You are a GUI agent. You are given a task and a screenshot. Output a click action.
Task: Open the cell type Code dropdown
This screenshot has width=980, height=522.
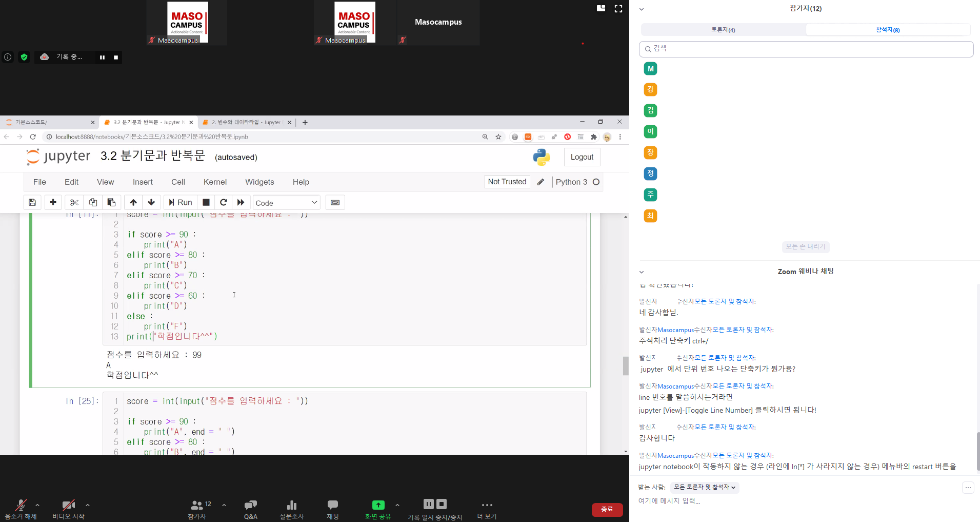tap(286, 202)
